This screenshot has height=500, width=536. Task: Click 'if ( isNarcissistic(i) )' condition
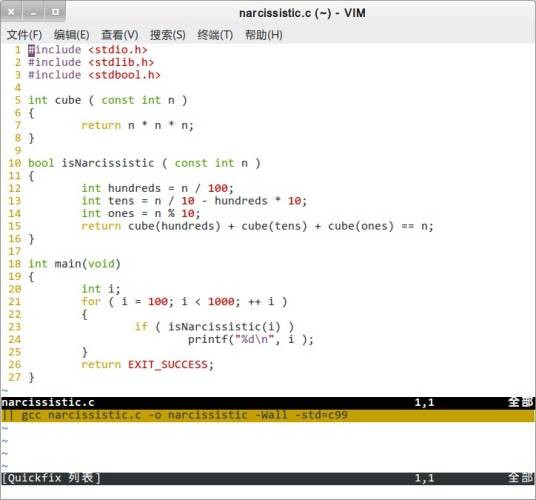click(214, 327)
